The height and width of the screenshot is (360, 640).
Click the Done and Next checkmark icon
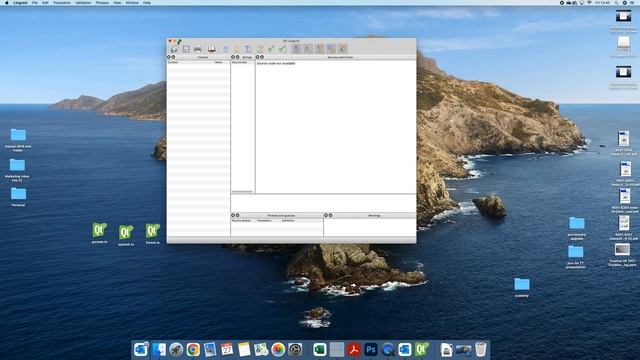coord(282,49)
